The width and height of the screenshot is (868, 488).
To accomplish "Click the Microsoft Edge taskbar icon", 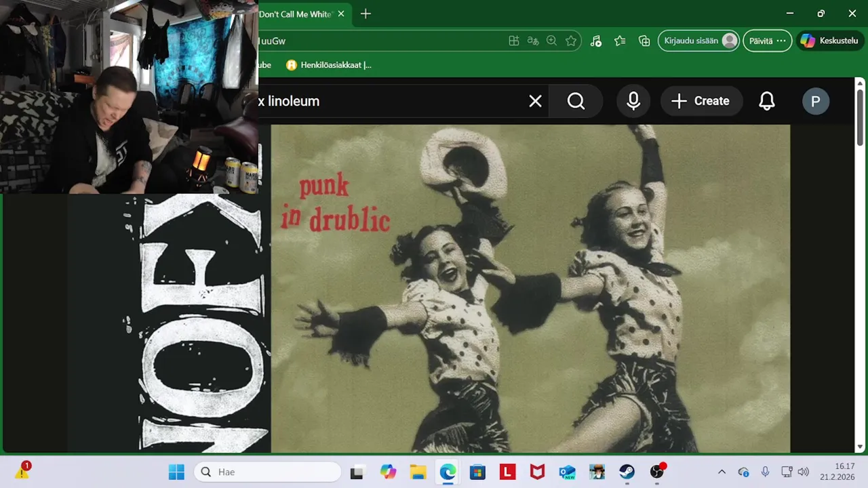I will pos(448,472).
